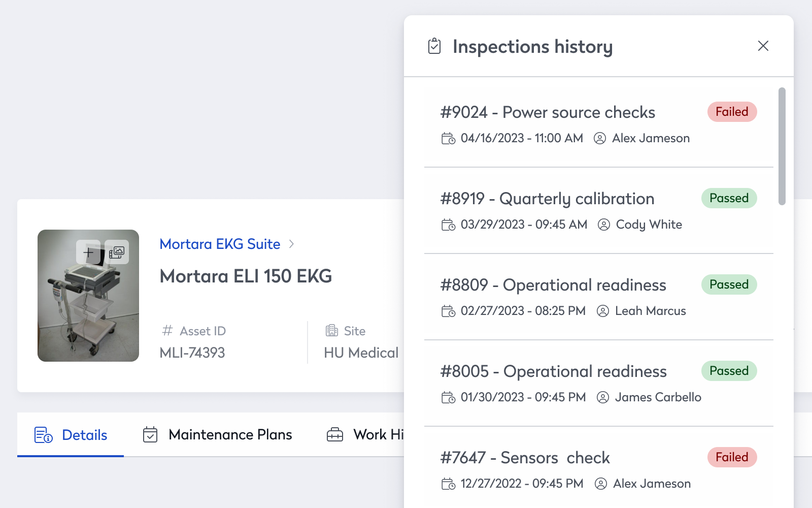Click the Mortara ELI 150 EKG thumbnail
Screen dimensions: 812x508
pyautogui.click(x=88, y=296)
